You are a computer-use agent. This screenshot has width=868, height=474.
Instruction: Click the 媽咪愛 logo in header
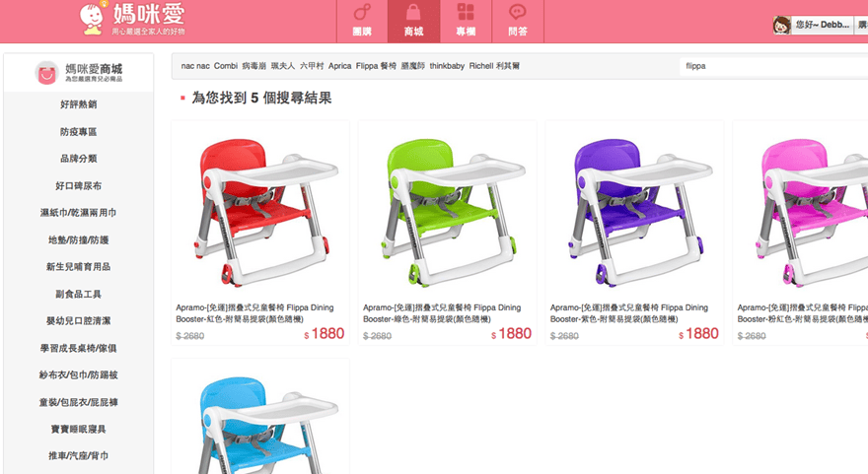coord(132,20)
